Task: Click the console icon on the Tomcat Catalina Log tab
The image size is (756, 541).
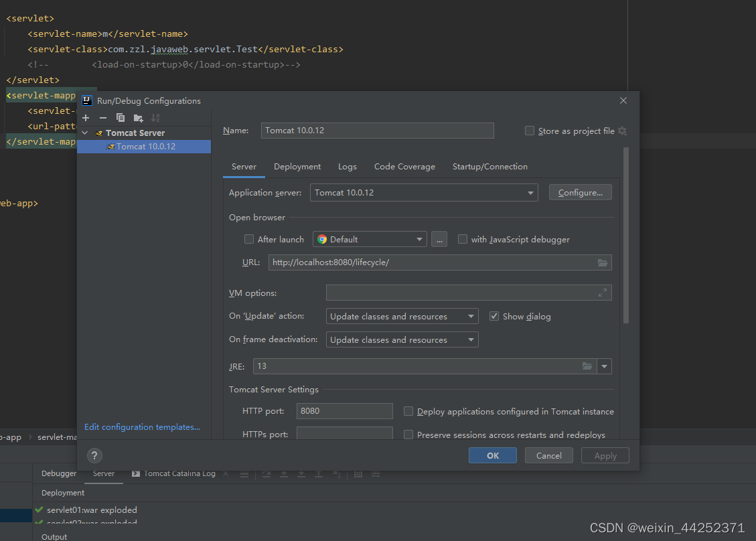Action: pos(136,473)
